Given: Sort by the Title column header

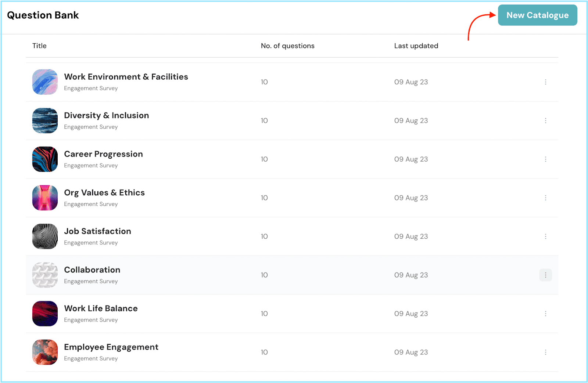Looking at the screenshot, I should (39, 46).
